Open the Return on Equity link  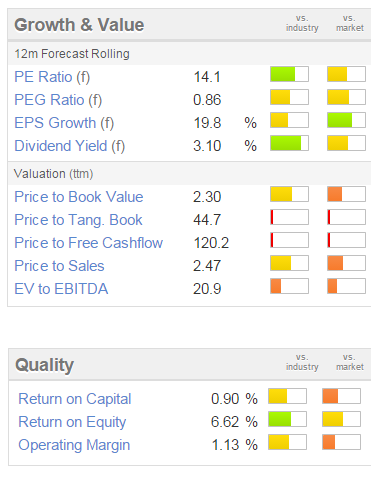(72, 422)
